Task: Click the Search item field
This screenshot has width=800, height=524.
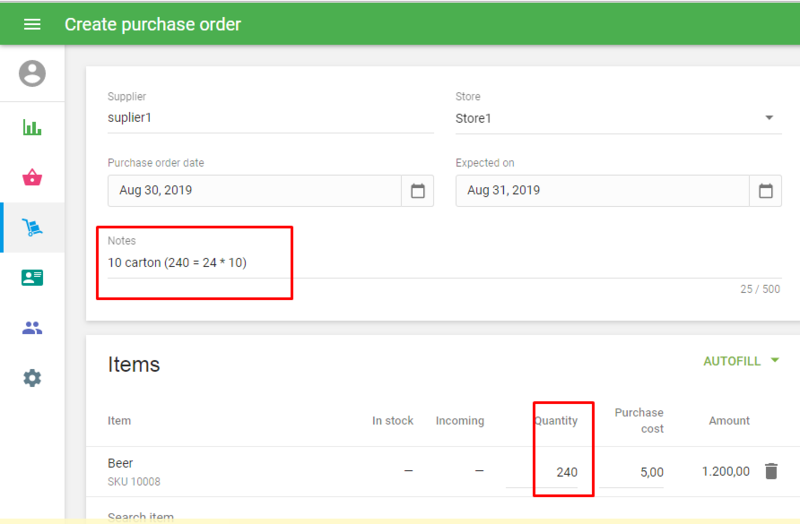Action: click(x=300, y=517)
